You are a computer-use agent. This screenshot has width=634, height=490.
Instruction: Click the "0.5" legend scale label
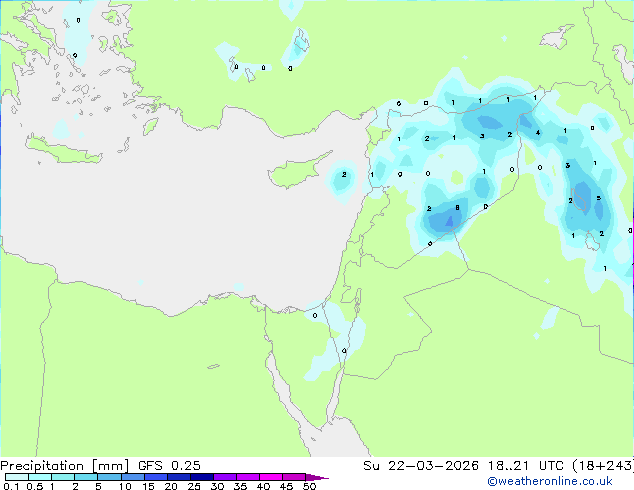pyautogui.click(x=34, y=486)
